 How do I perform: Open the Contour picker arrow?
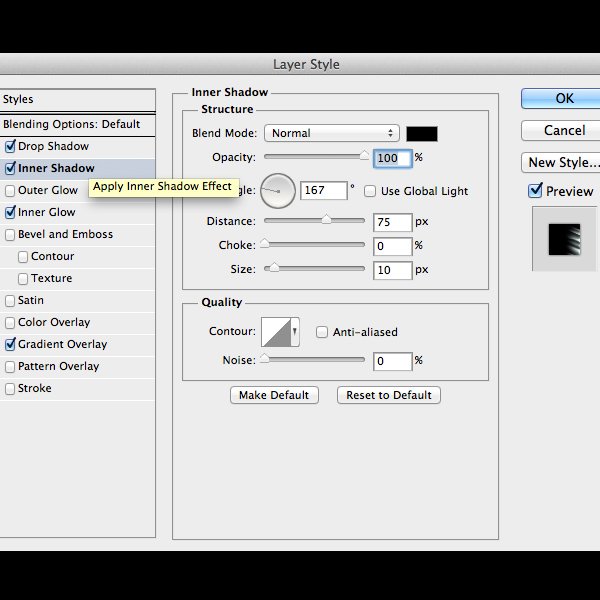point(295,332)
